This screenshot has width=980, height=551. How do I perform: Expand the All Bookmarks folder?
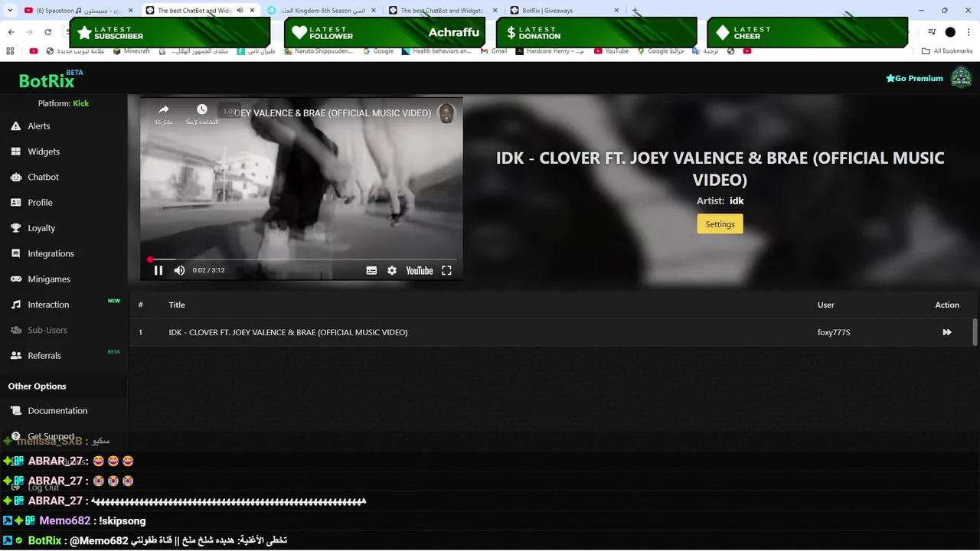(x=947, y=51)
